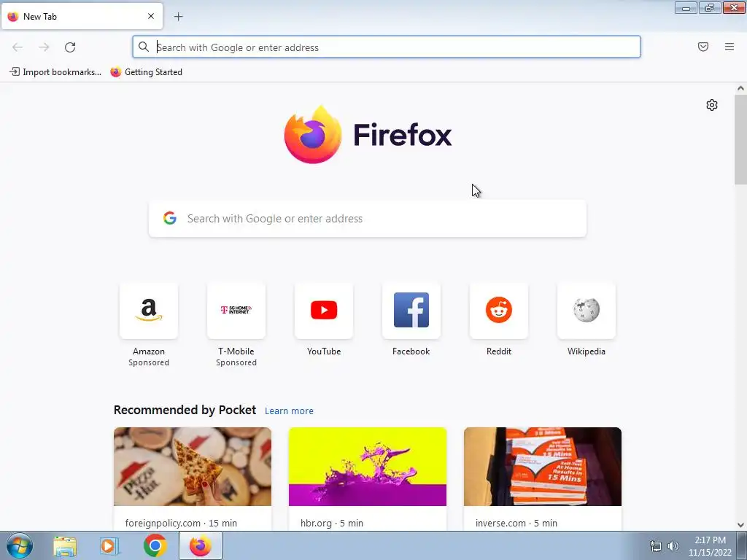
Task: Click the taskbar clock showing 2:17 PM
Action: [x=710, y=546]
